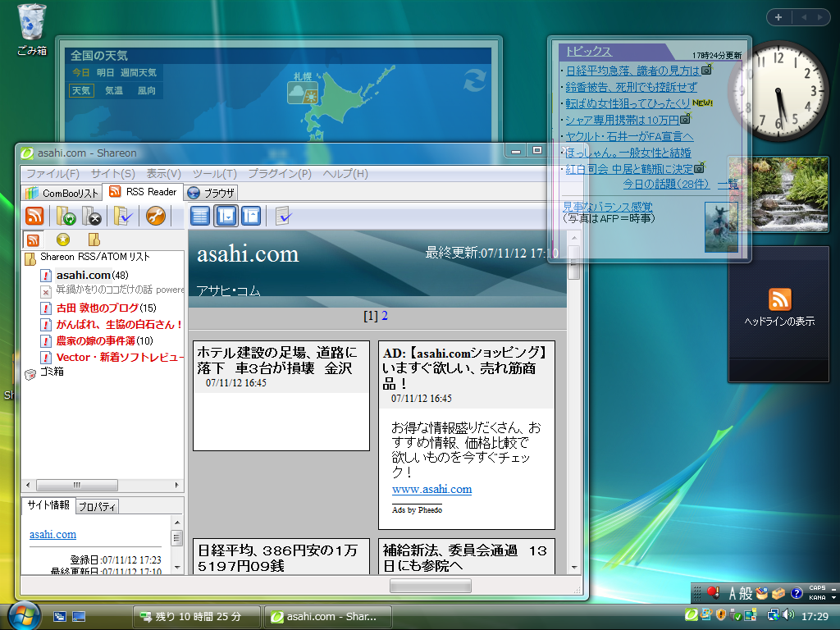Open the シャア専用携帯は10万円 topic link
Image resolution: width=840 pixels, height=630 pixels.
coord(622,120)
